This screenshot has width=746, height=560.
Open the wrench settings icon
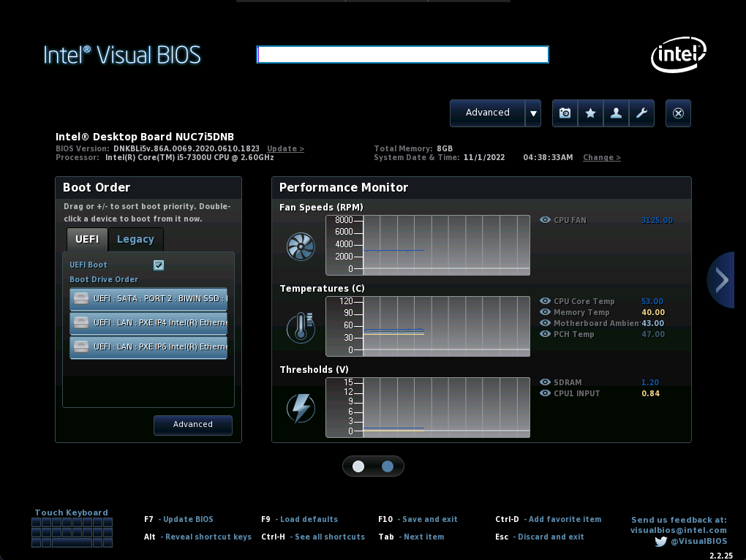(x=642, y=113)
